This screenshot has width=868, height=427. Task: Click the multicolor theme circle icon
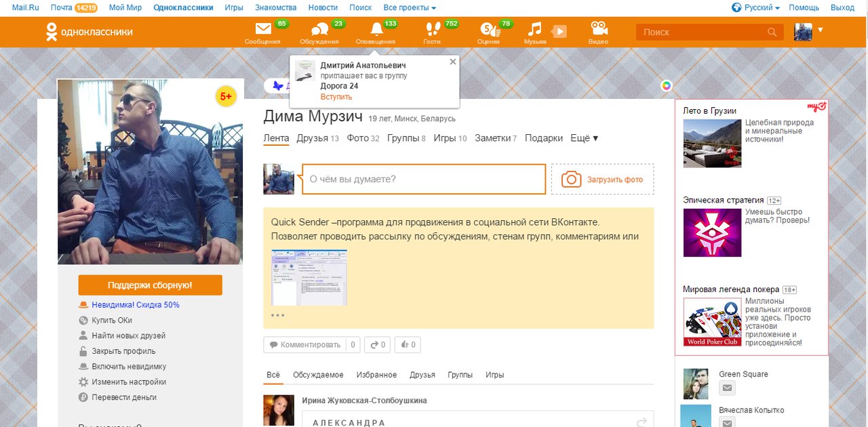click(667, 85)
